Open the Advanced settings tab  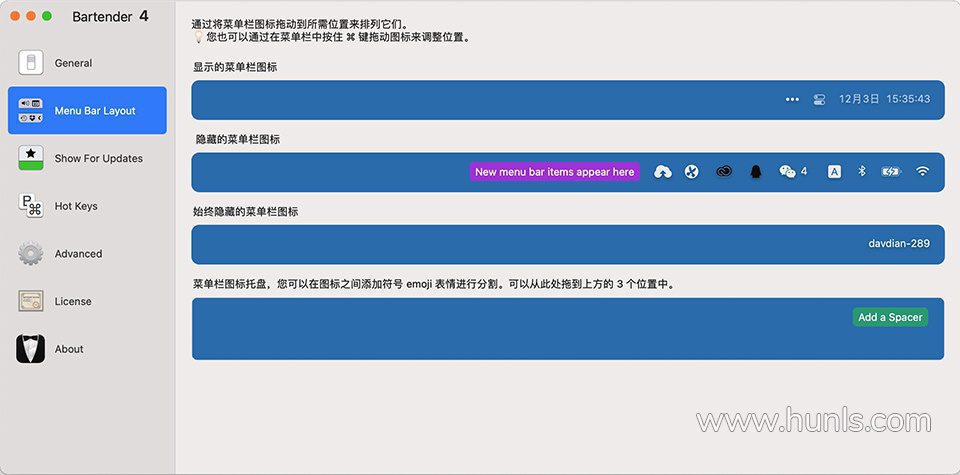coord(87,253)
